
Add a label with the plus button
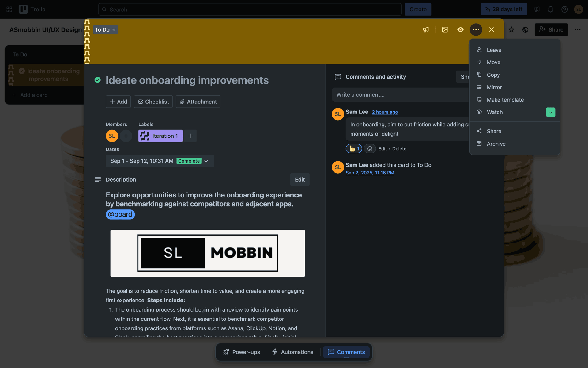tap(190, 136)
